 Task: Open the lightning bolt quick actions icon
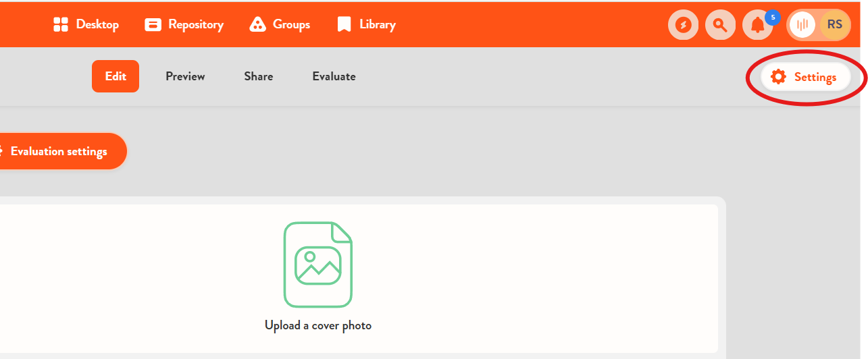coord(683,26)
